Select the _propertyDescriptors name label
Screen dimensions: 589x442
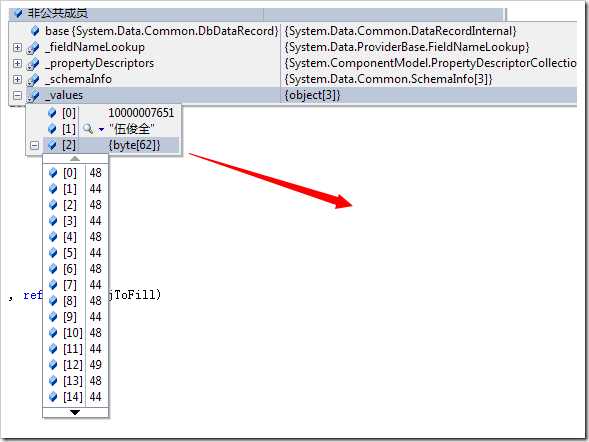click(x=99, y=63)
